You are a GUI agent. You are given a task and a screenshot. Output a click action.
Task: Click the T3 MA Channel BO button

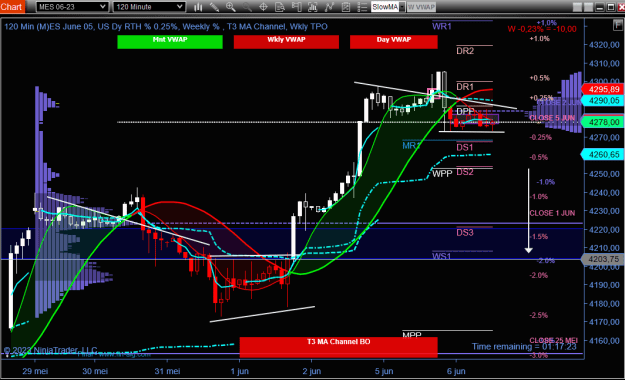(338, 347)
